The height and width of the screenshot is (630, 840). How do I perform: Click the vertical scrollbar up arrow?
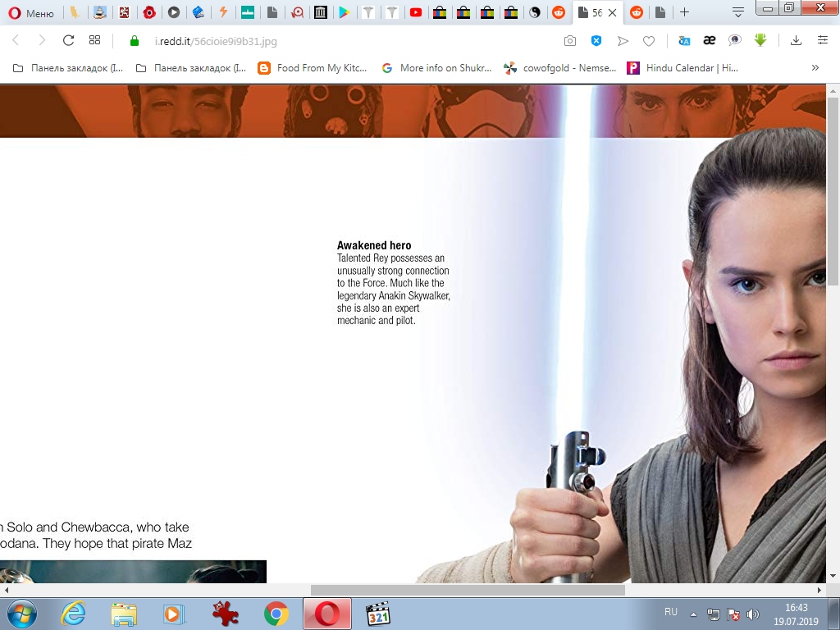(833, 91)
